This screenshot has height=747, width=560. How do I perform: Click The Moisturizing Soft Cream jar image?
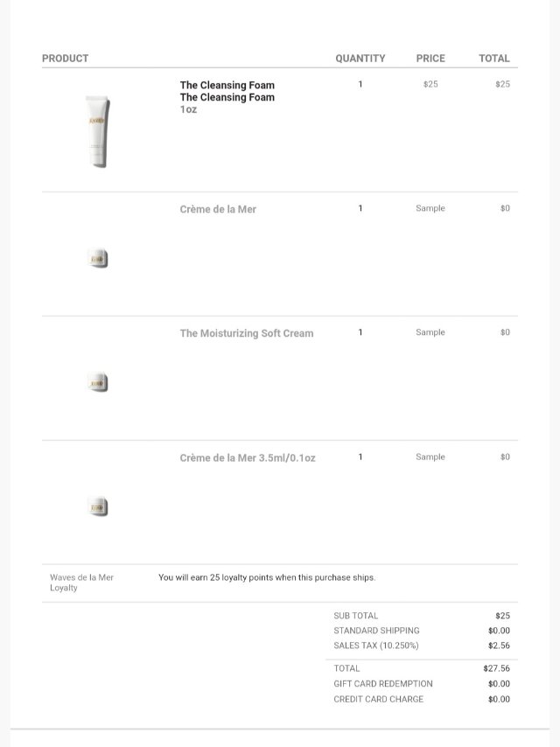pyautogui.click(x=98, y=383)
